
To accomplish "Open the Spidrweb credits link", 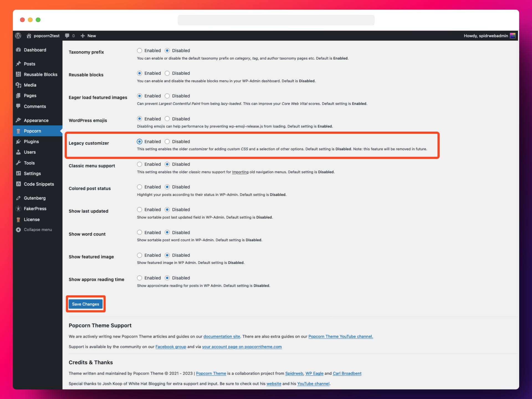I will pos(294,373).
